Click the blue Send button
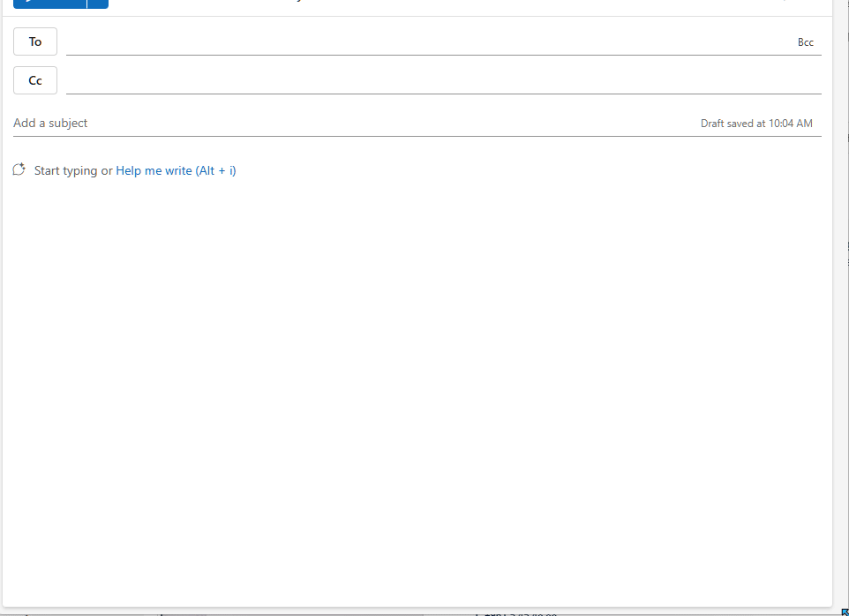The width and height of the screenshot is (849, 616). tap(49, 4)
